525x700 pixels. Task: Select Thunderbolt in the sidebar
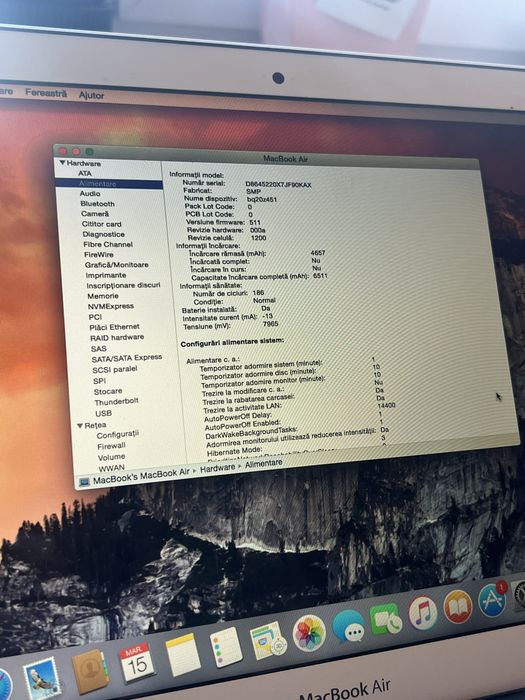(x=116, y=402)
